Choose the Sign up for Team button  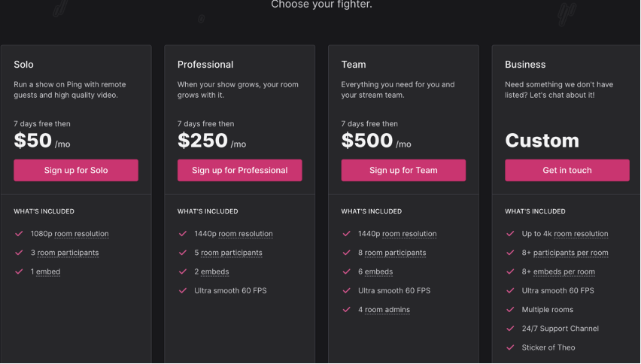tap(403, 170)
